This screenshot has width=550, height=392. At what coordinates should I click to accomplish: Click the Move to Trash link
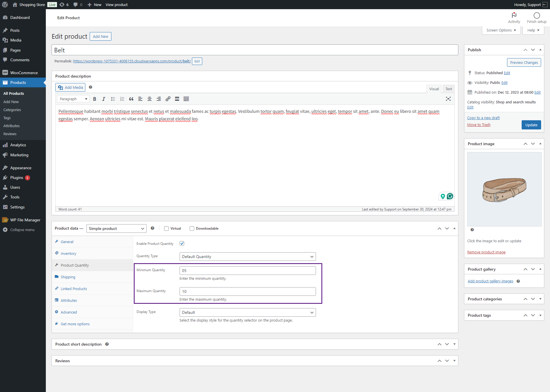(479, 125)
